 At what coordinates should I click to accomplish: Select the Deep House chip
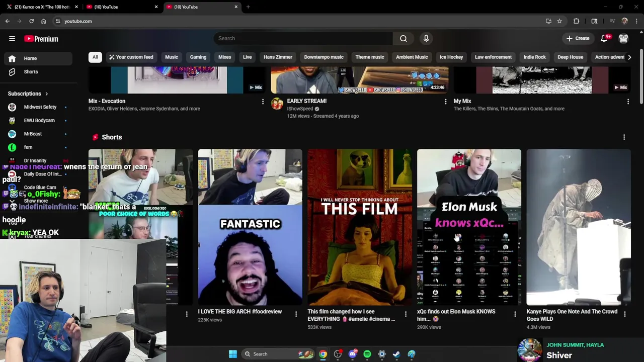[570, 57]
